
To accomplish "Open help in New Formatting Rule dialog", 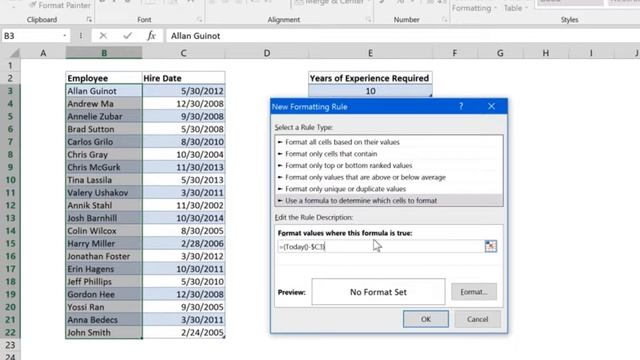I will pos(461,107).
